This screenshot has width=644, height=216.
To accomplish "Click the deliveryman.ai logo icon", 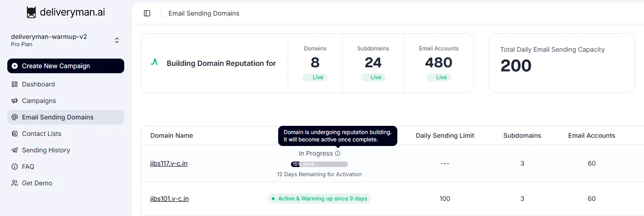I will coord(31,12).
